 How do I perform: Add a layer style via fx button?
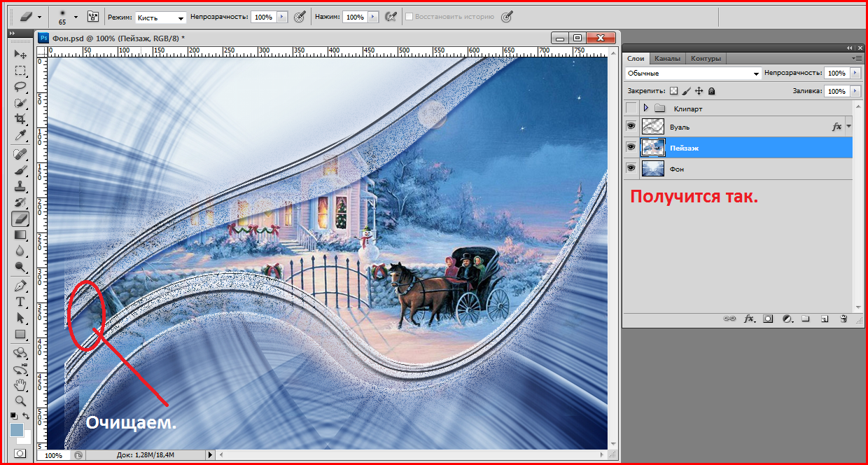click(748, 319)
